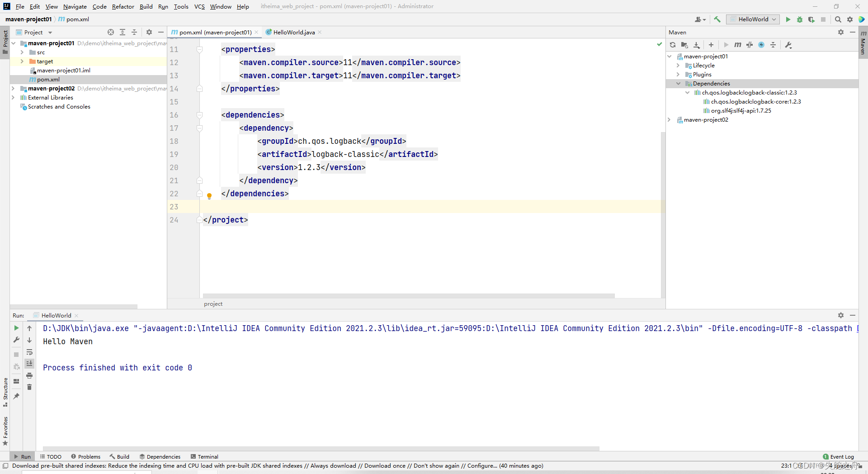The image size is (868, 474).
Task: Toggle Maven offline mode
Action: click(x=750, y=45)
